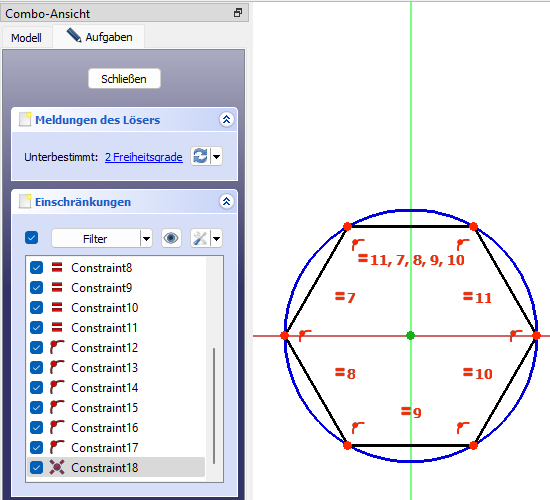Toggle the filter master checkbox
550x500 pixels.
(x=32, y=238)
